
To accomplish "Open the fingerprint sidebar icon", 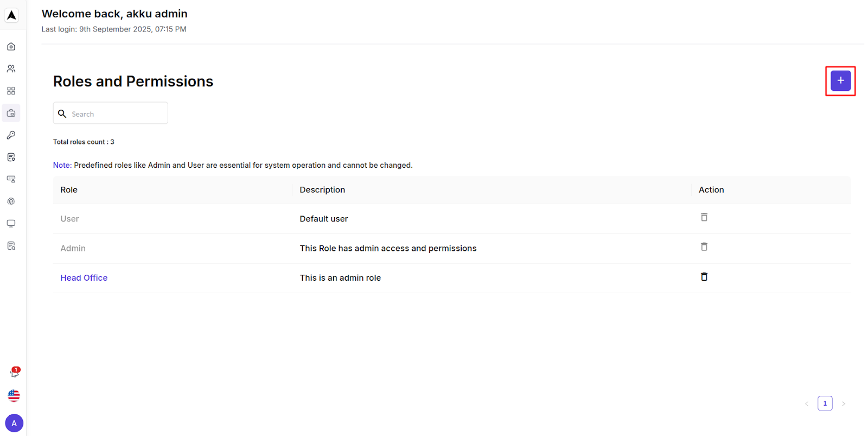I will (11, 201).
